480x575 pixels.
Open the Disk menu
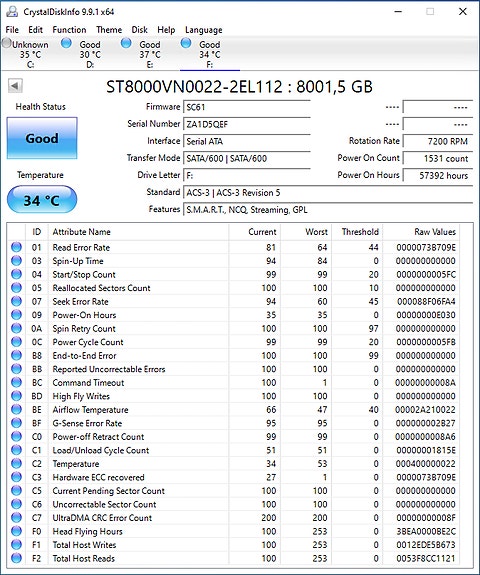click(140, 30)
